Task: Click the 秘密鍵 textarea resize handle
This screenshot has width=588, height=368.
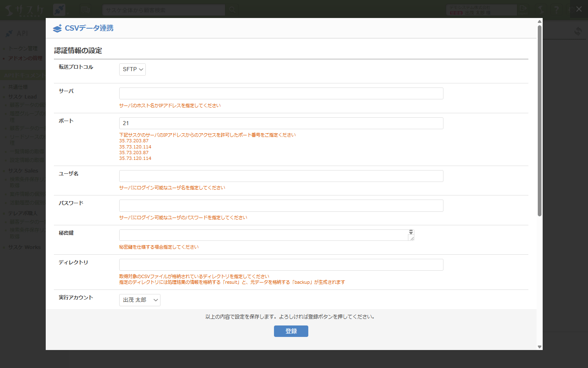Action: [412, 238]
